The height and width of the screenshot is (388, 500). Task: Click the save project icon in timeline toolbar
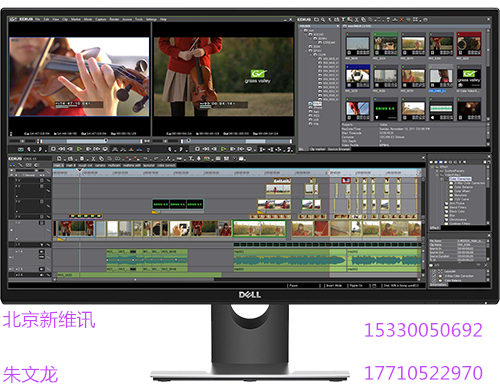pos(82,159)
